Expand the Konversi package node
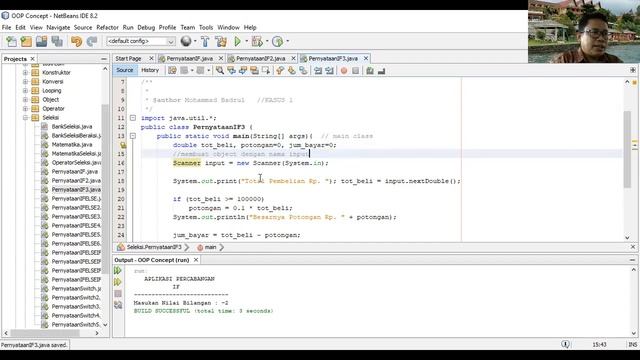 (25, 82)
